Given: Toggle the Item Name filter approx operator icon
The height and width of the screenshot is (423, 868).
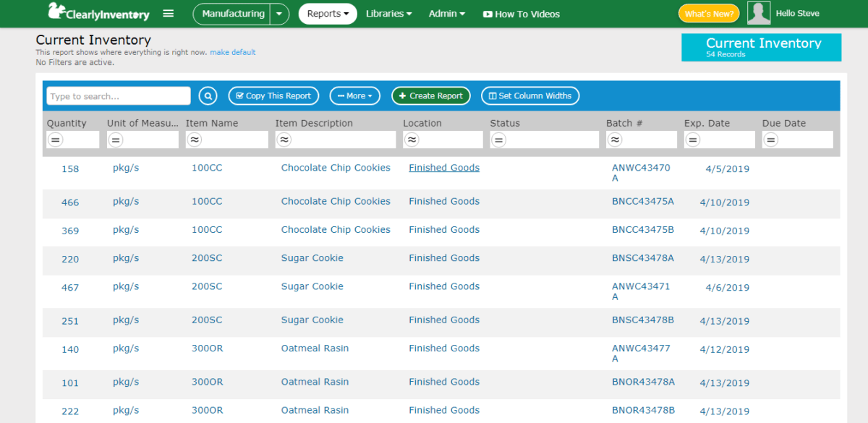Looking at the screenshot, I should click(195, 140).
